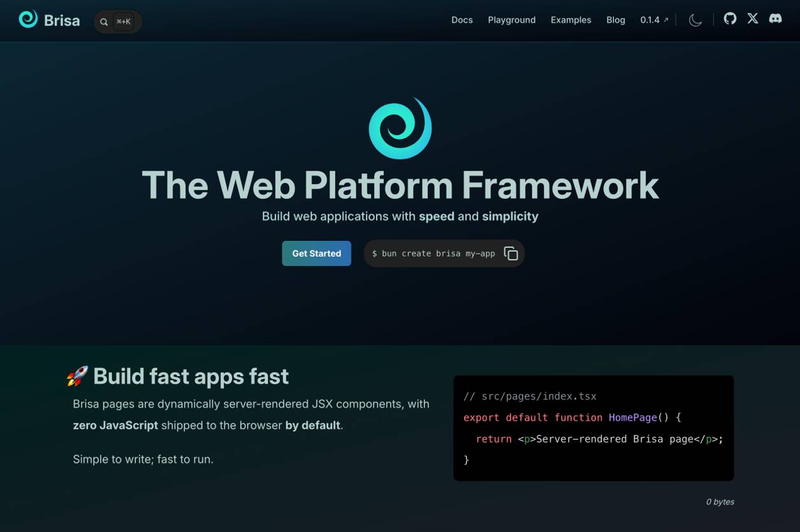The width and height of the screenshot is (800, 532).
Task: Click the '// src/pages/index.tsx' code comment
Action: [x=530, y=396]
